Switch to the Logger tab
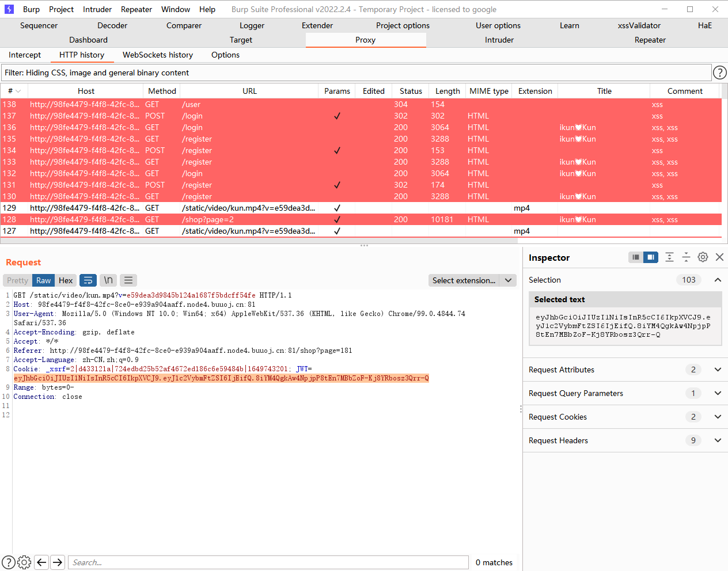Screen dimensions: 728x571 coord(252,25)
